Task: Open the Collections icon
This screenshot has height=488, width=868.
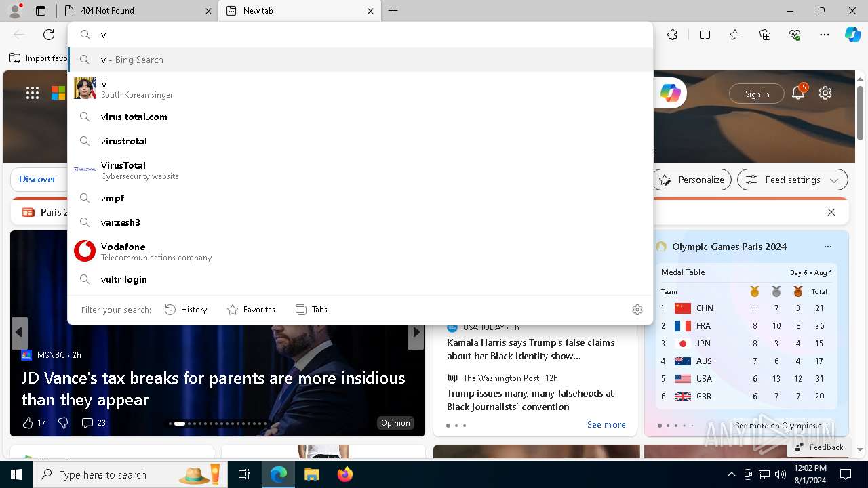Action: click(765, 35)
